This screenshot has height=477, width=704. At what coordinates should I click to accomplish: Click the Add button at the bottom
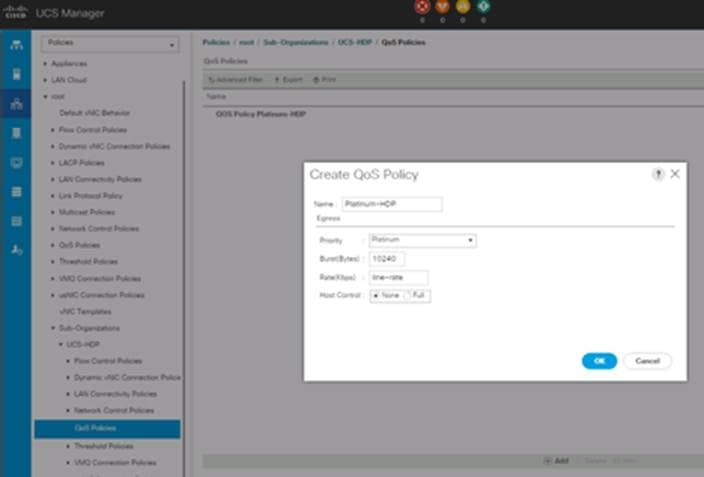pyautogui.click(x=557, y=461)
